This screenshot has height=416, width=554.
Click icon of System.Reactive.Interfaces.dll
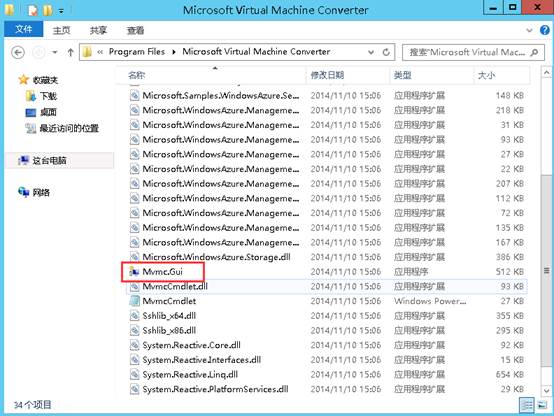pyautogui.click(x=134, y=360)
